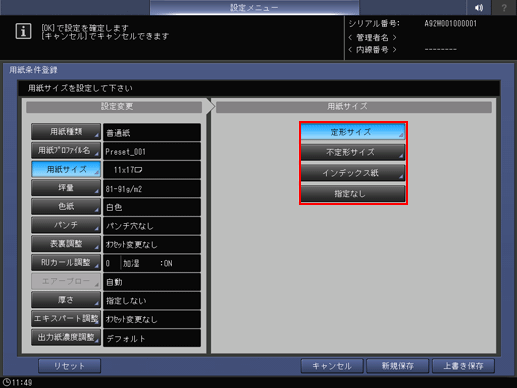Click the 普通紙 paper type value
Image resolution: width=517 pixels, height=388 pixels.
coord(152,132)
